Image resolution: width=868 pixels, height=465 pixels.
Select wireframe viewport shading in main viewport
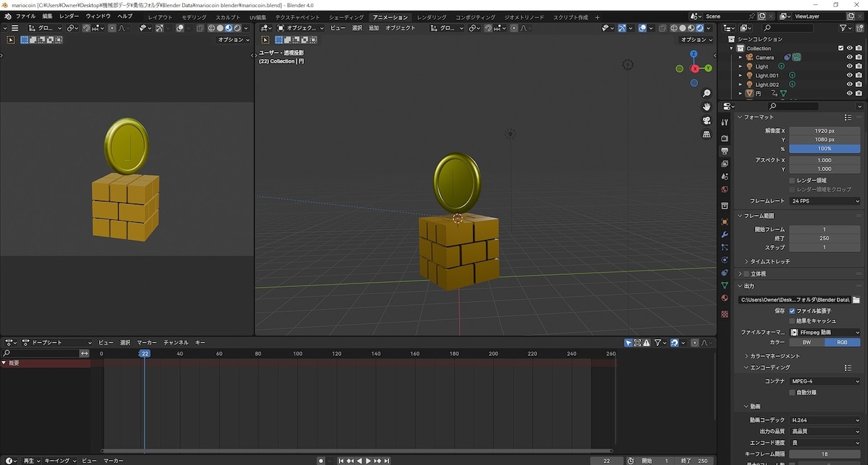(673, 28)
